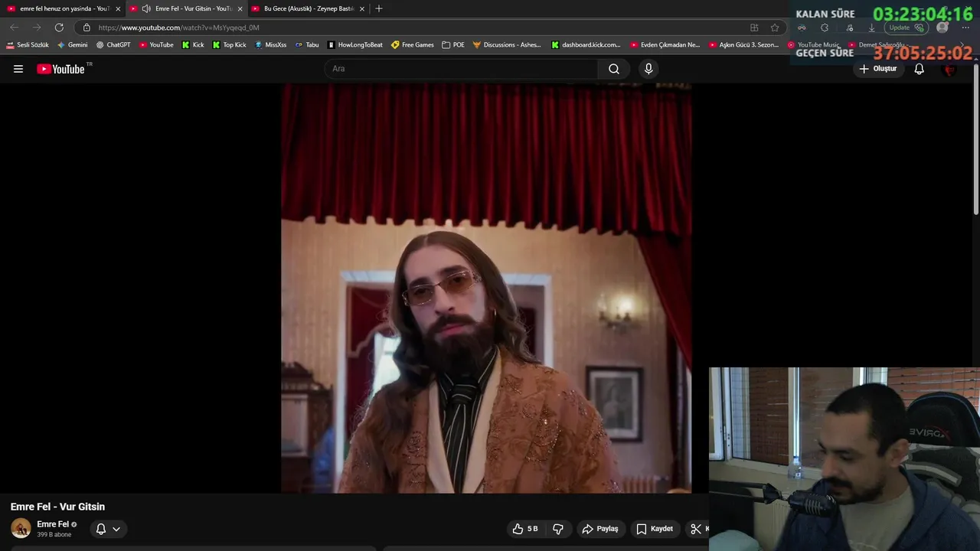This screenshot has width=980, height=551.
Task: Focus the YouTube Ara search field
Action: (x=461, y=69)
